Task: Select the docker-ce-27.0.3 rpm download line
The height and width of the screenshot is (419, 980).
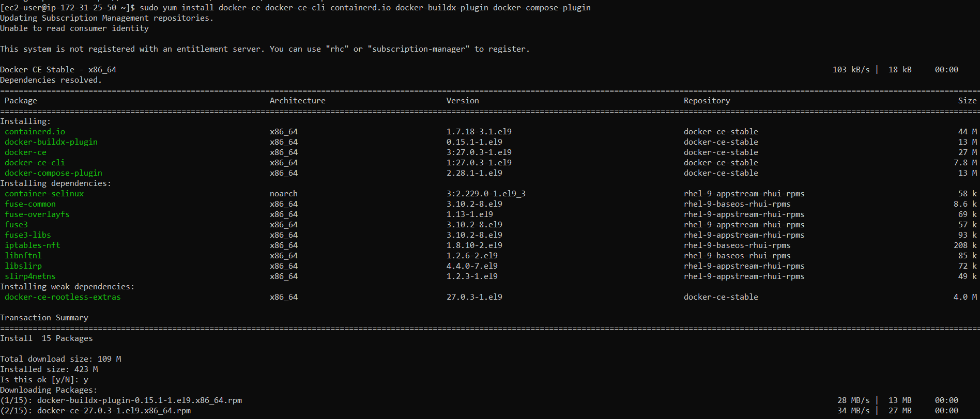Action: [95, 411]
